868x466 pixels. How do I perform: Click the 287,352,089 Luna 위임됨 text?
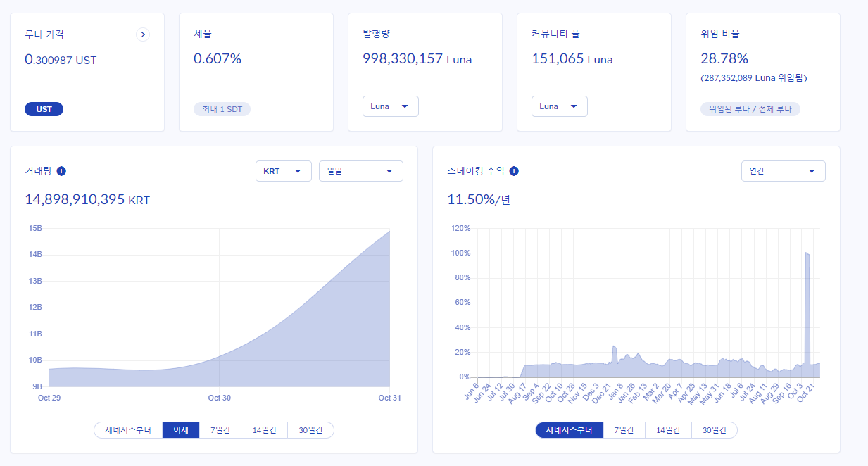pos(754,78)
